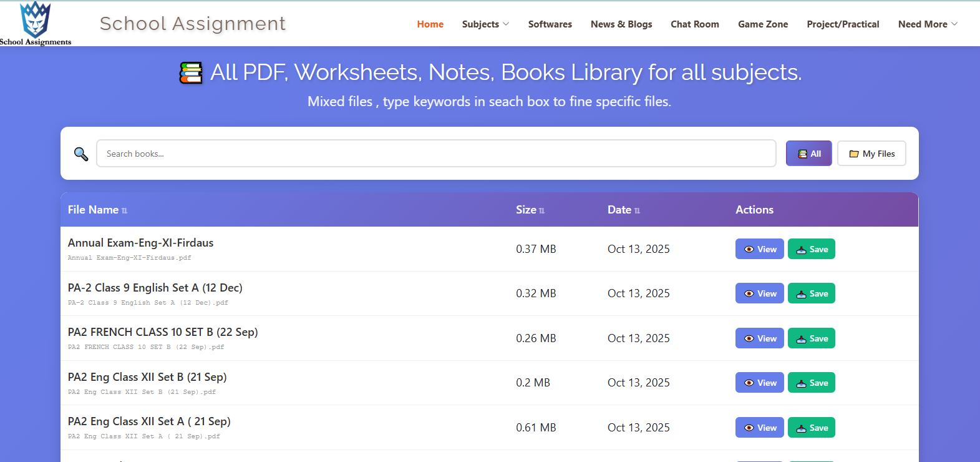Open Project/Practical page

click(843, 24)
